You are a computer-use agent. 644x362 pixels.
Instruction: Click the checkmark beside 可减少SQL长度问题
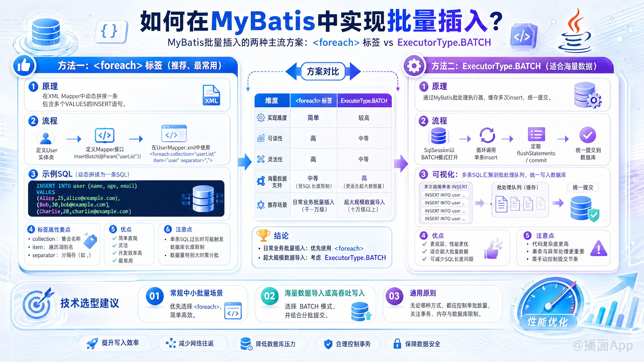point(424,259)
